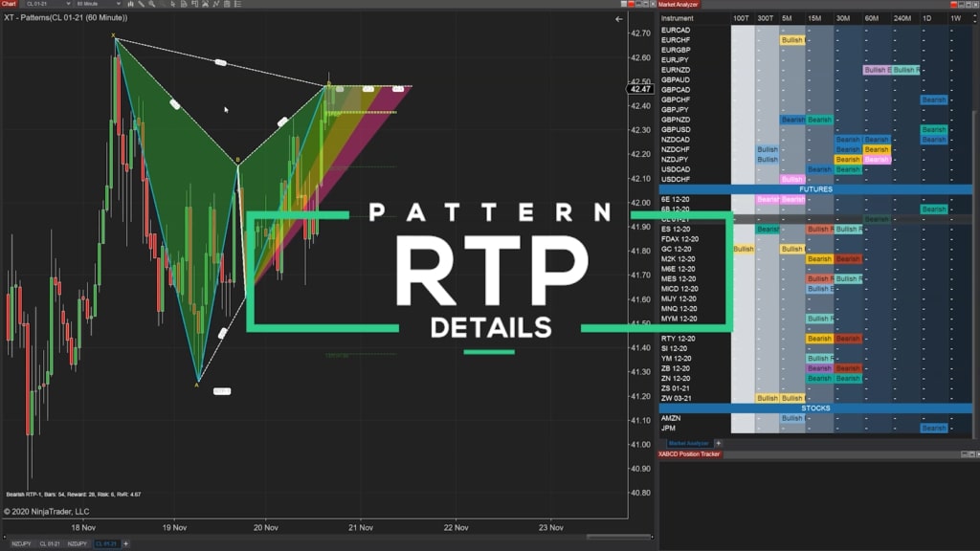Click the 100T column header
980x551 pixels.
(742, 19)
